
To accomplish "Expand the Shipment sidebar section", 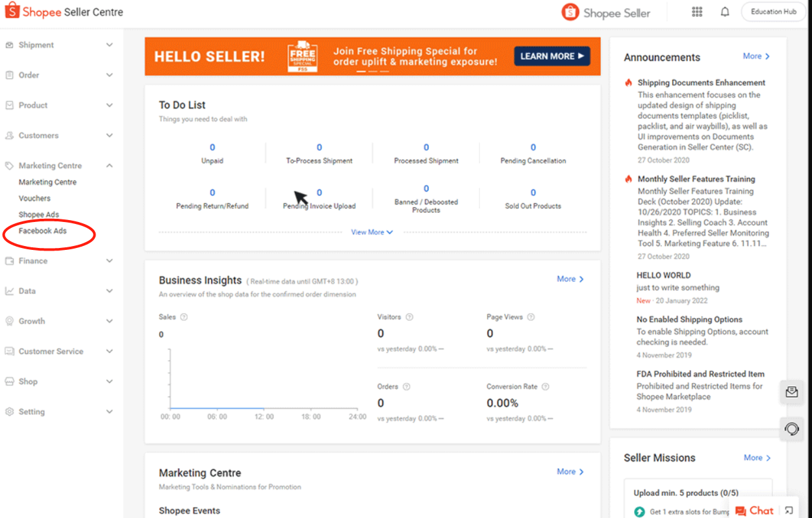I will pos(58,45).
